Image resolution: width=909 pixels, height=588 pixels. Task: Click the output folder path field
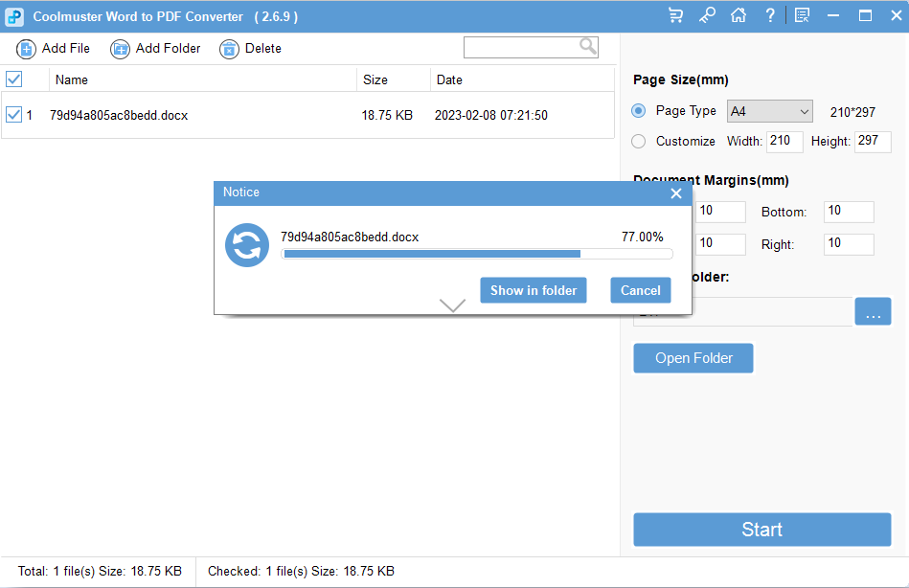tap(771, 312)
